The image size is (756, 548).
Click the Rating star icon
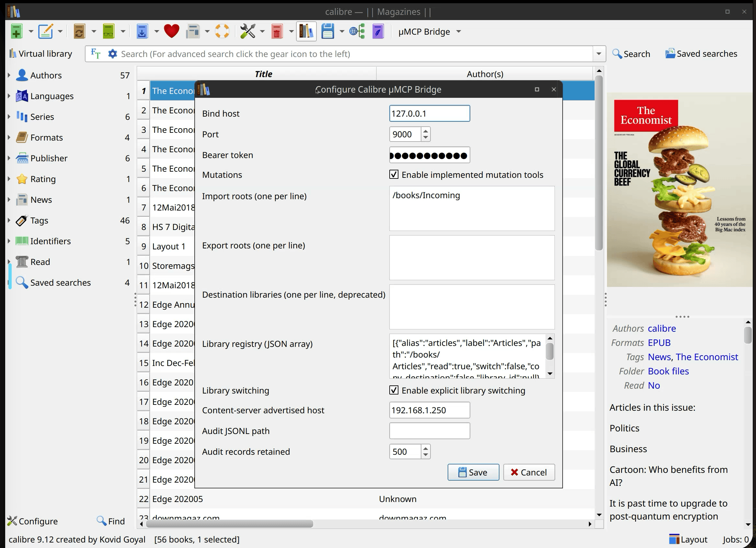tap(22, 179)
